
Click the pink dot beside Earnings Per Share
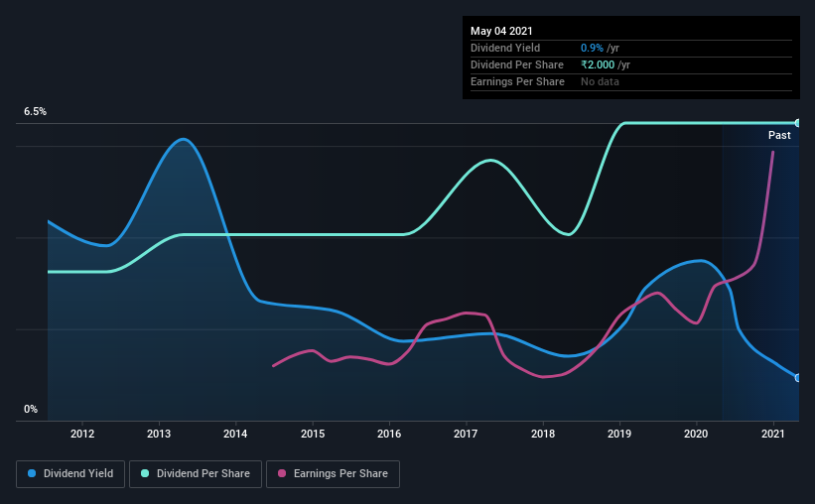click(283, 474)
